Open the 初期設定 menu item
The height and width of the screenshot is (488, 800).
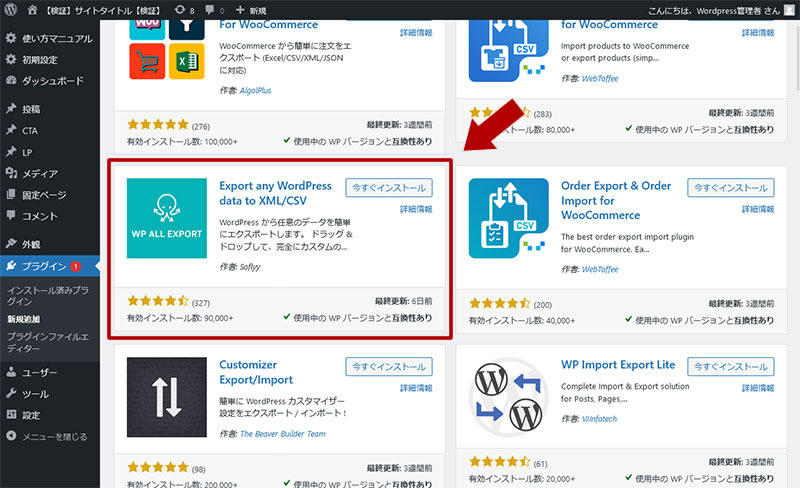[40, 60]
